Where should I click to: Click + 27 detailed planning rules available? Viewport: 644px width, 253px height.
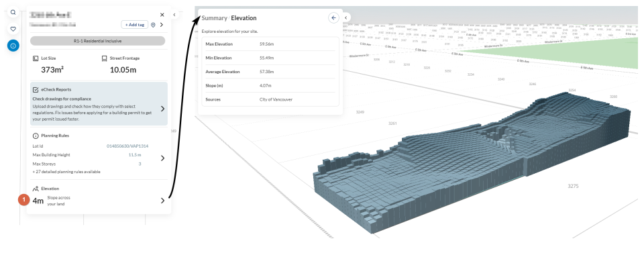(66, 172)
